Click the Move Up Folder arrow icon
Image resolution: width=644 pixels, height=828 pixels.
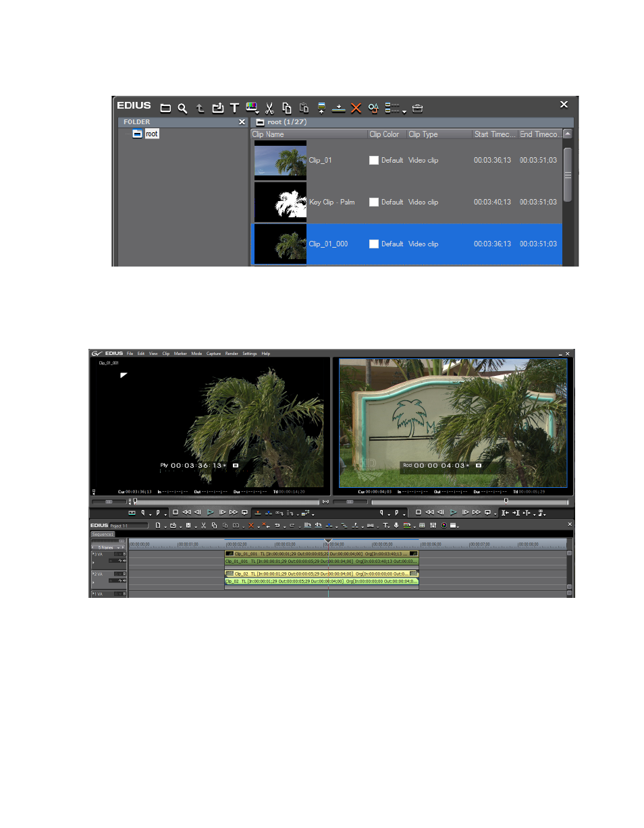[x=200, y=108]
